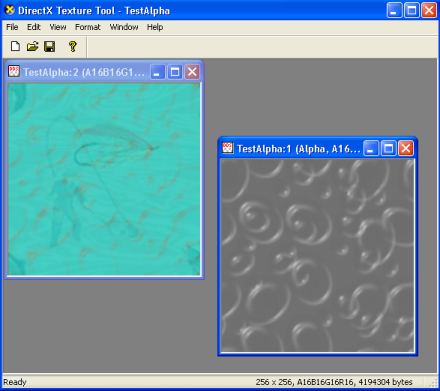Open the Window menu
Image resolution: width=440 pixels, height=391 pixels.
(x=124, y=27)
